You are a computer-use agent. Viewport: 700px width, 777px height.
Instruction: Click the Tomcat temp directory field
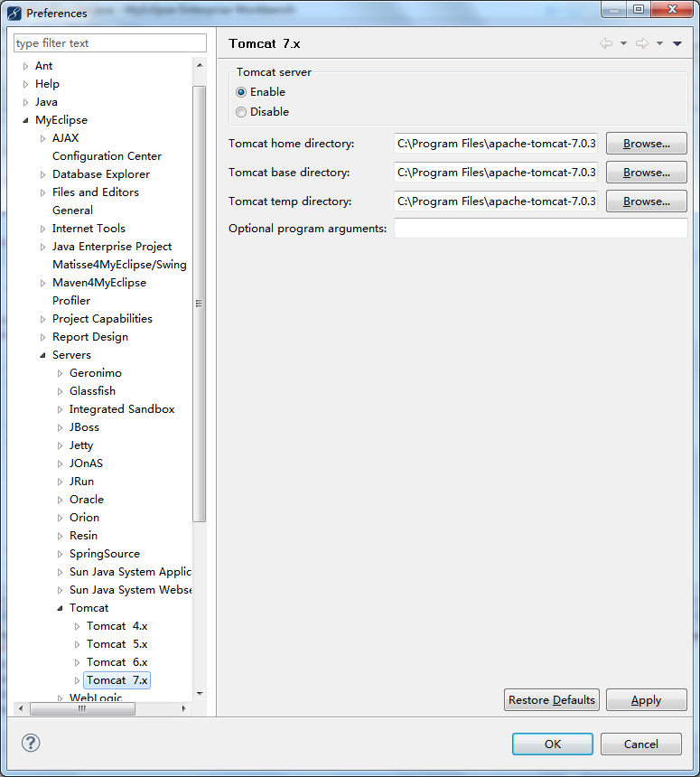click(x=496, y=201)
